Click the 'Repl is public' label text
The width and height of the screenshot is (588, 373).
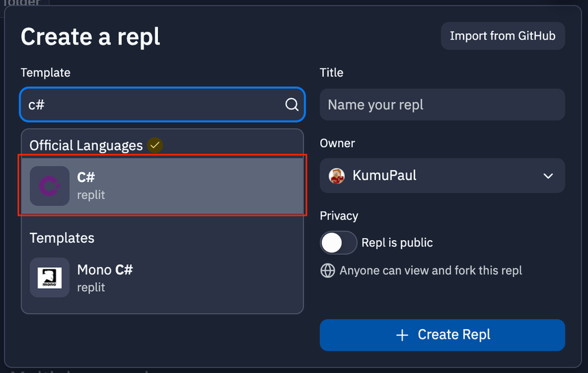click(x=397, y=243)
